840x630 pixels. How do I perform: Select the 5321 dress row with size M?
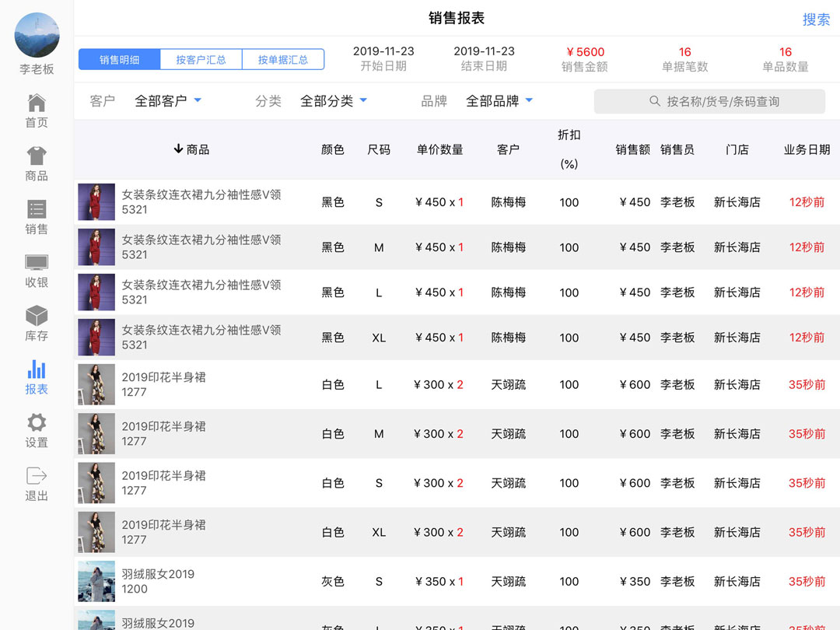[x=457, y=247]
